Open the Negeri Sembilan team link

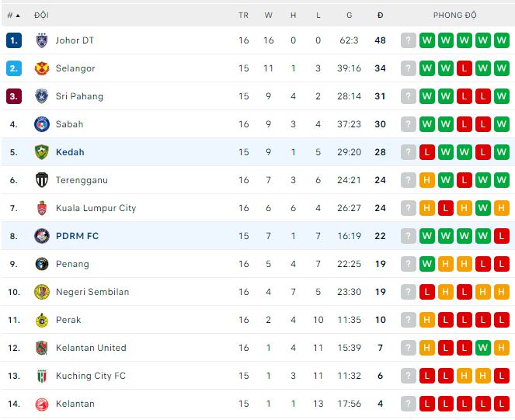tap(92, 292)
